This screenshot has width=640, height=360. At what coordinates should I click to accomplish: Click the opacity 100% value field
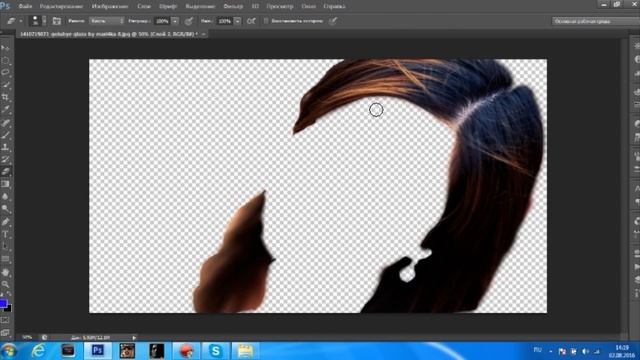pos(162,21)
